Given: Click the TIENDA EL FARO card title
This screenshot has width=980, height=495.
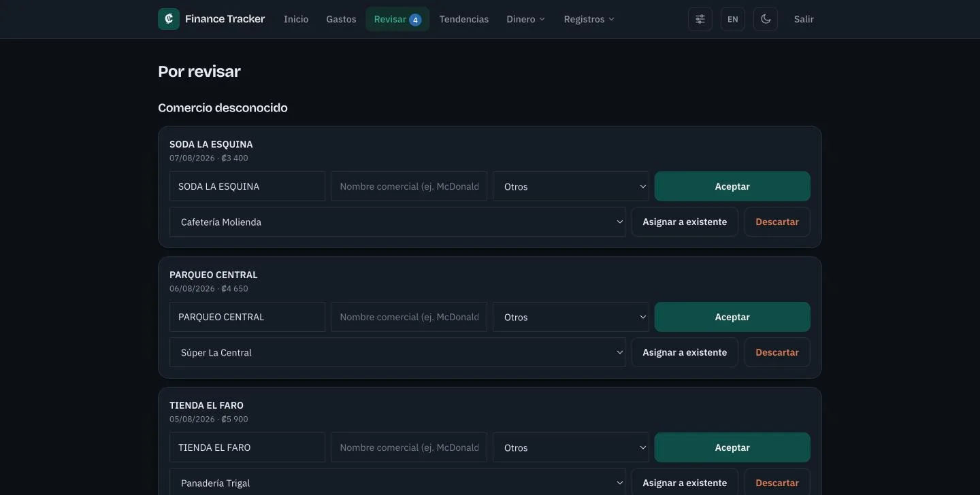Looking at the screenshot, I should pyautogui.click(x=206, y=405).
